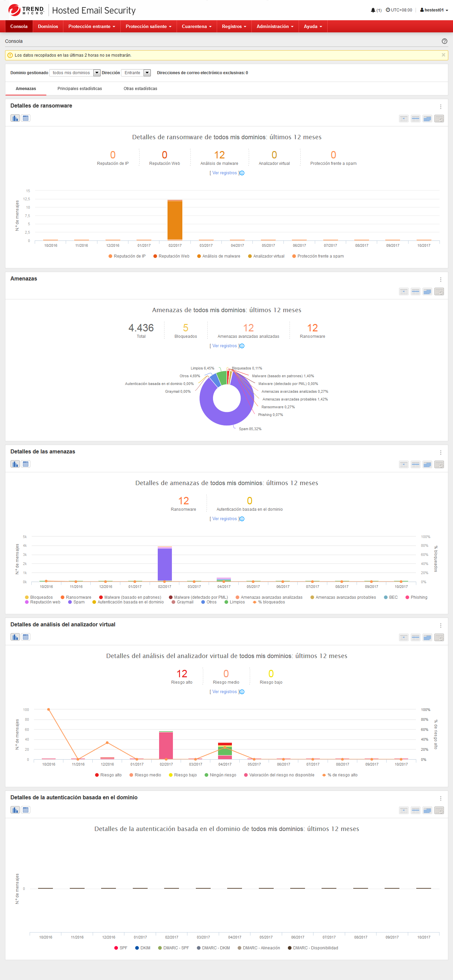The image size is (453, 980).
Task: Toggle Riesgo alto series in analyzer legend
Action: click(108, 775)
